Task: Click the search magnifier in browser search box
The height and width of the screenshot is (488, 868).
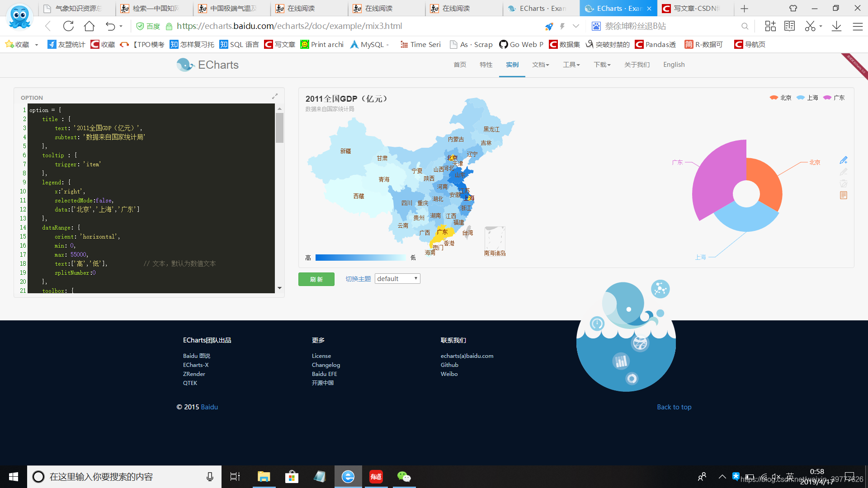Action: click(x=745, y=26)
